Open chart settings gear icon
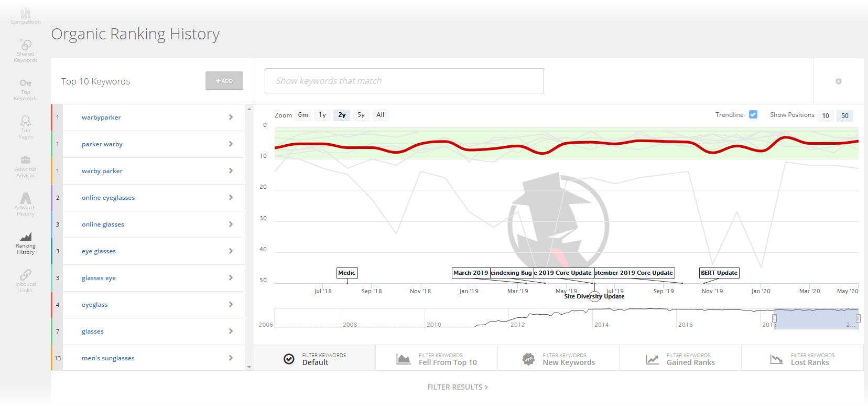Viewport: 868px width, 407px height. pyautogui.click(x=838, y=81)
